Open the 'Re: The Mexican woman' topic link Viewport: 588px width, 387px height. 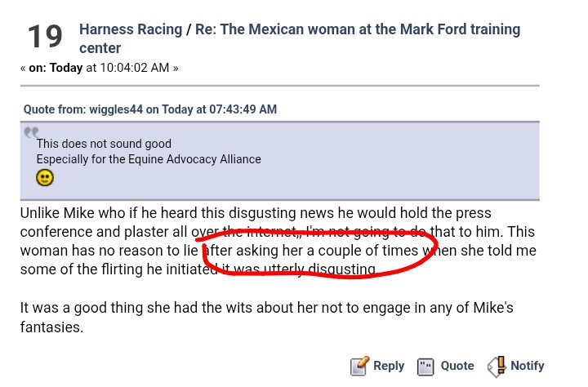(300, 38)
